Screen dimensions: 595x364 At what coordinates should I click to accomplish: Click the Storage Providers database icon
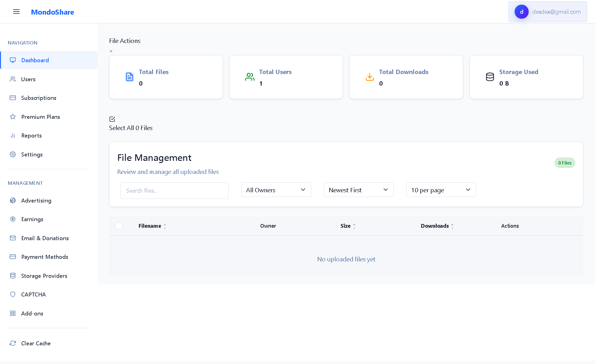(x=13, y=276)
